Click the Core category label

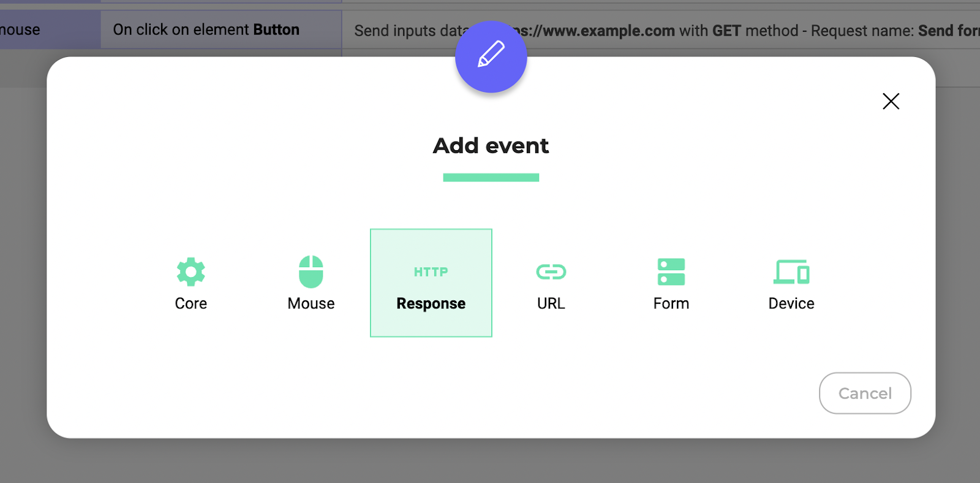tap(190, 303)
